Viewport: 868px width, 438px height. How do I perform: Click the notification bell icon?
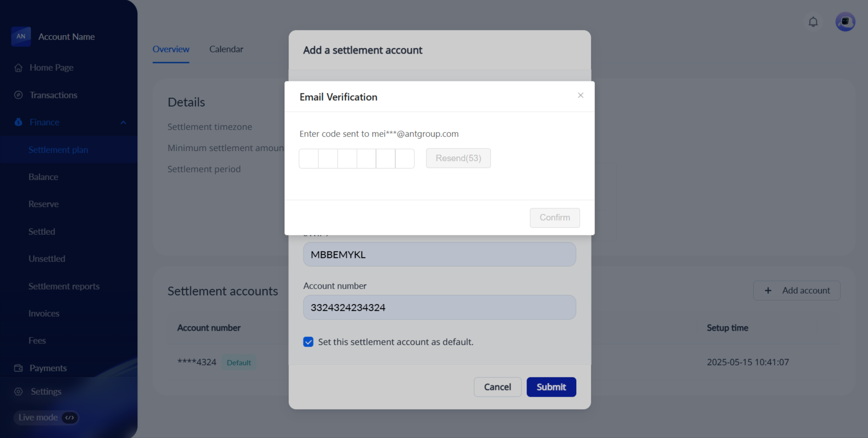pyautogui.click(x=813, y=22)
